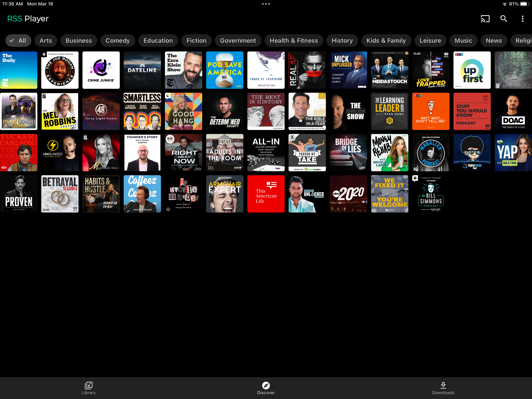
Task: Open forty eight hours podcast
Action: point(101,111)
